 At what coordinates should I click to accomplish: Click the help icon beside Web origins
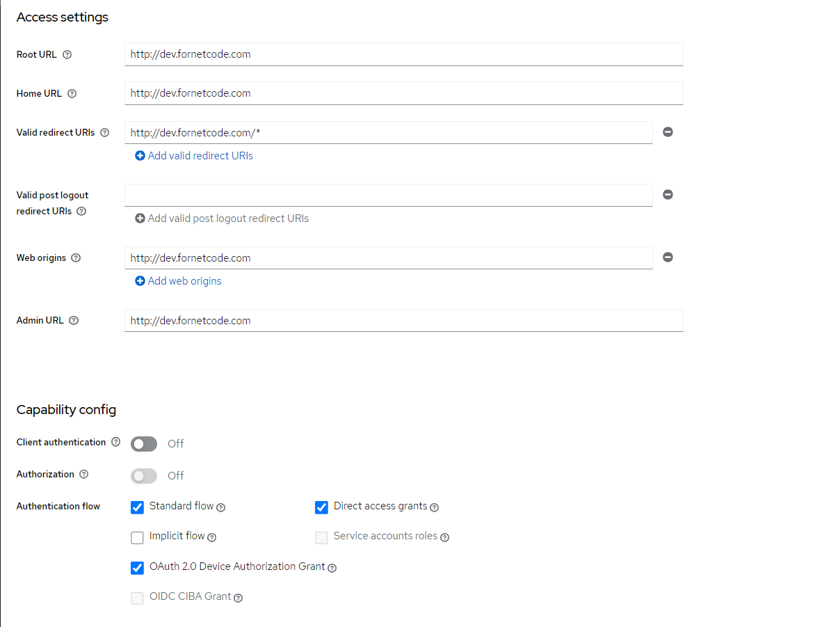(76, 257)
